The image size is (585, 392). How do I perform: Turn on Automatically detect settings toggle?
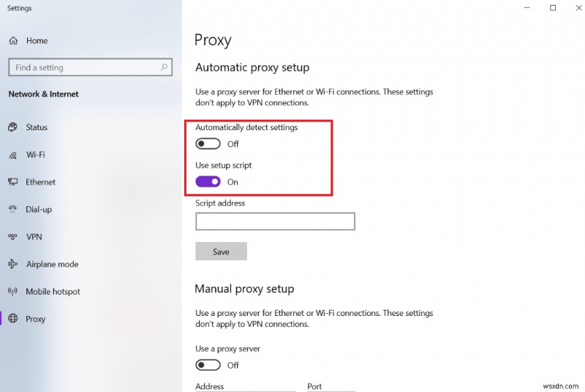point(208,144)
